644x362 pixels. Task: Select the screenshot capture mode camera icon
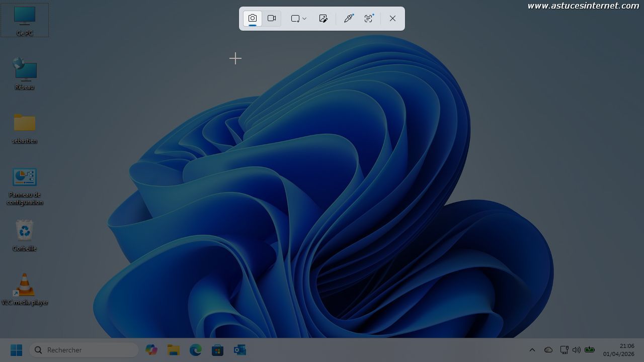click(x=253, y=19)
